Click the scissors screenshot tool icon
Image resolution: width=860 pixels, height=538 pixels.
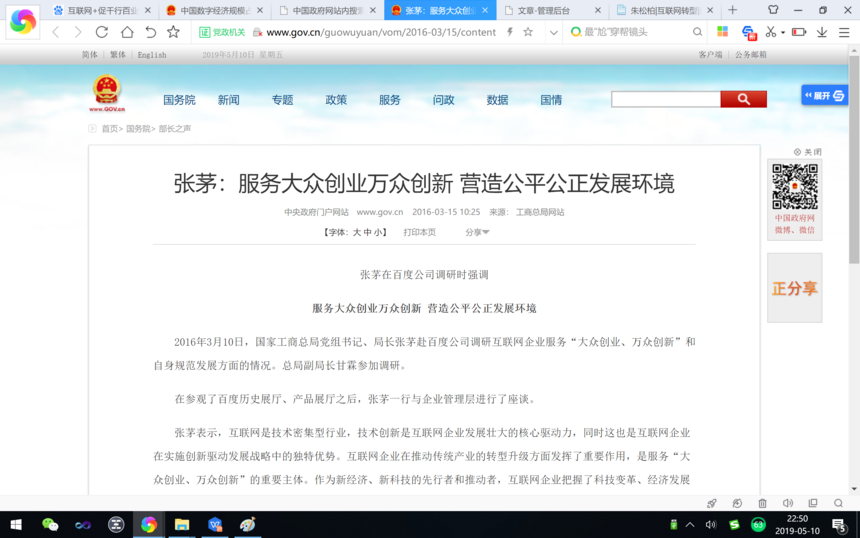coord(771,32)
